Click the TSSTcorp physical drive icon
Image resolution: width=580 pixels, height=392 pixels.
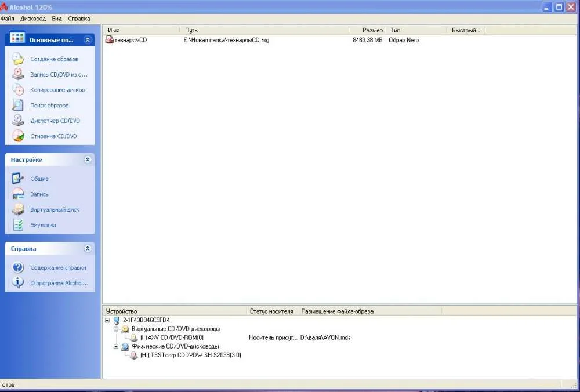point(133,355)
